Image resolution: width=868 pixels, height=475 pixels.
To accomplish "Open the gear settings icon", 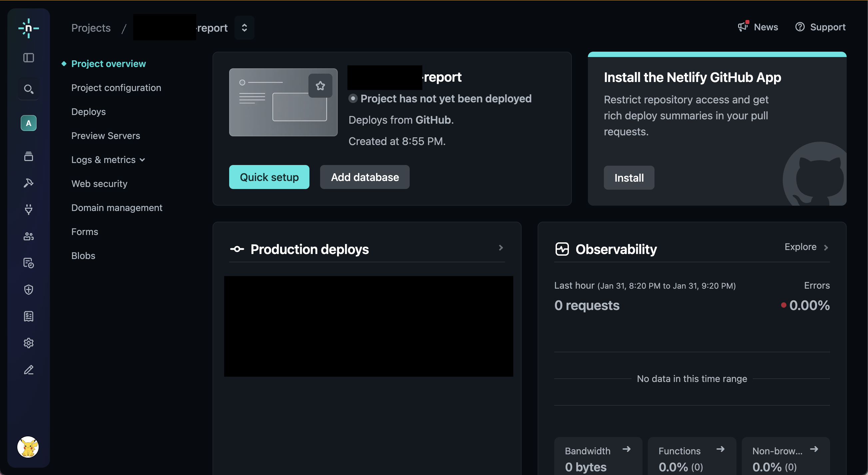I will pyautogui.click(x=28, y=343).
